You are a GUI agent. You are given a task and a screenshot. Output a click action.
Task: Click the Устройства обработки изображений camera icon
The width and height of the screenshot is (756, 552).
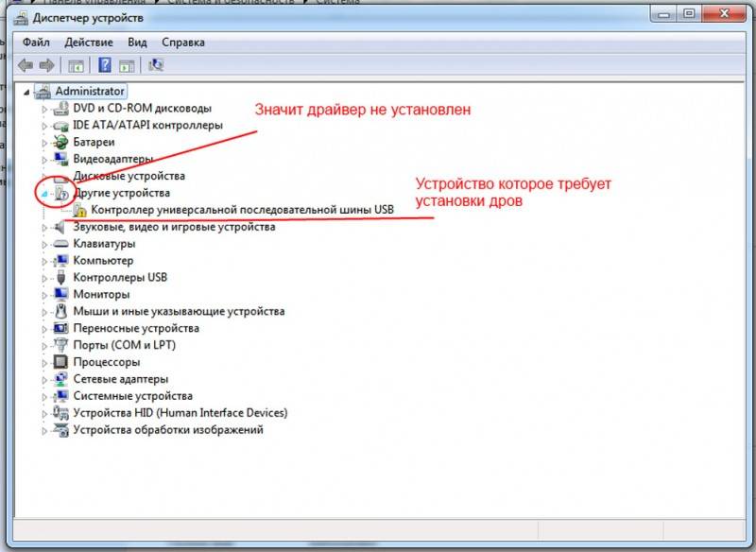[x=60, y=430]
